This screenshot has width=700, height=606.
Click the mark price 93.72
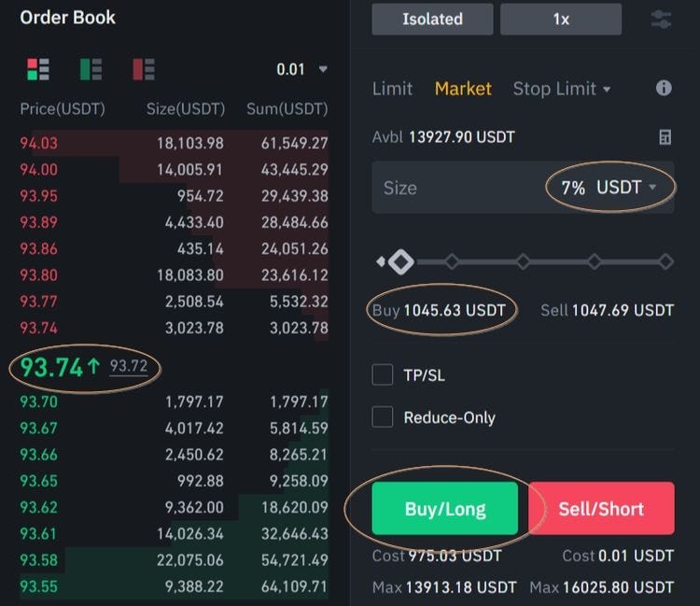click(x=129, y=366)
